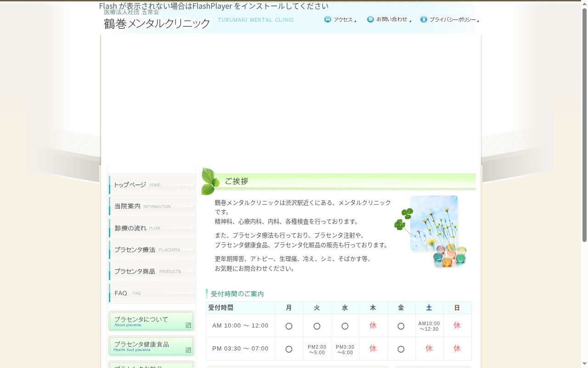Open the お問い合わせ contact link
Viewport: 588px width, 368px height.
(389, 19)
